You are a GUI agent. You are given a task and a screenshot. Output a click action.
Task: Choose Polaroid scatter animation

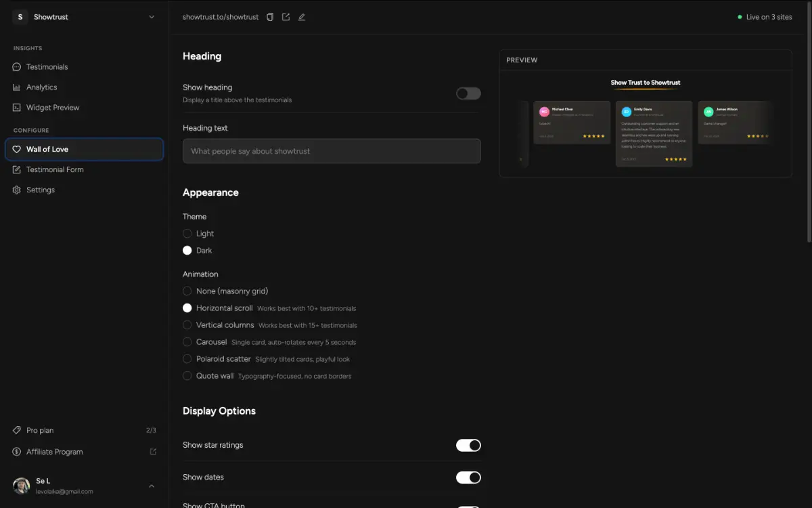[187, 359]
